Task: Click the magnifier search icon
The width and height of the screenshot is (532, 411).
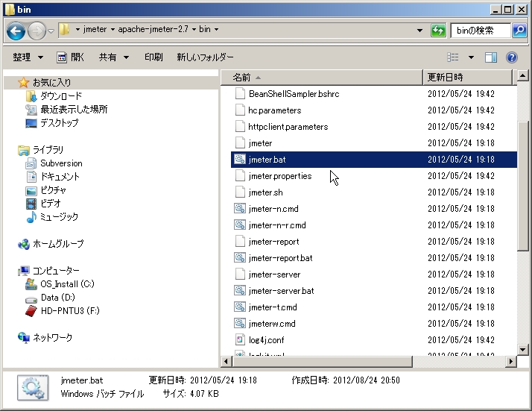Action: tap(519, 31)
